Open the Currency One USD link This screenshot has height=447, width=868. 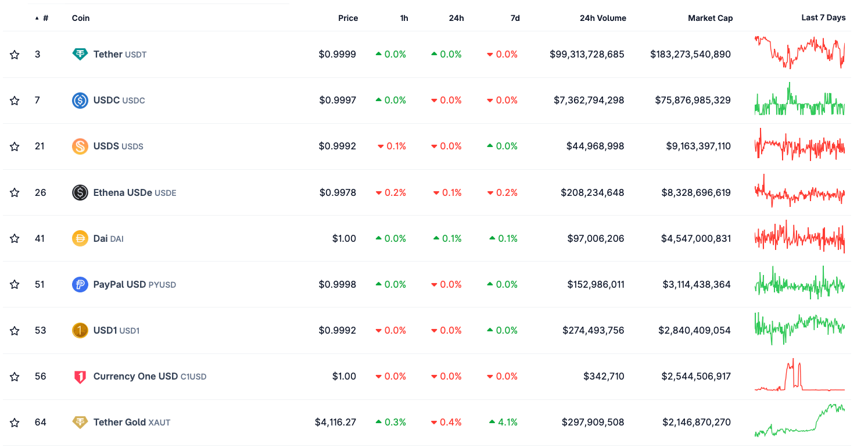pos(135,376)
